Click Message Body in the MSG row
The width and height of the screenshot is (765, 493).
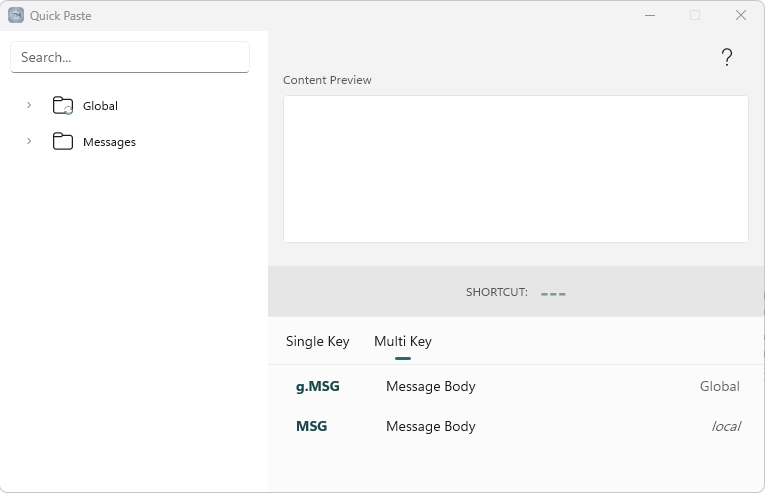pos(430,426)
